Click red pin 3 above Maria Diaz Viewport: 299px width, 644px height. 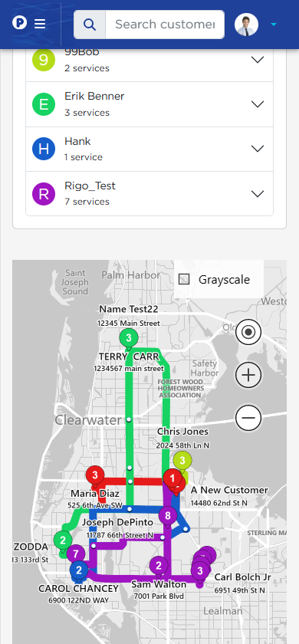click(95, 476)
